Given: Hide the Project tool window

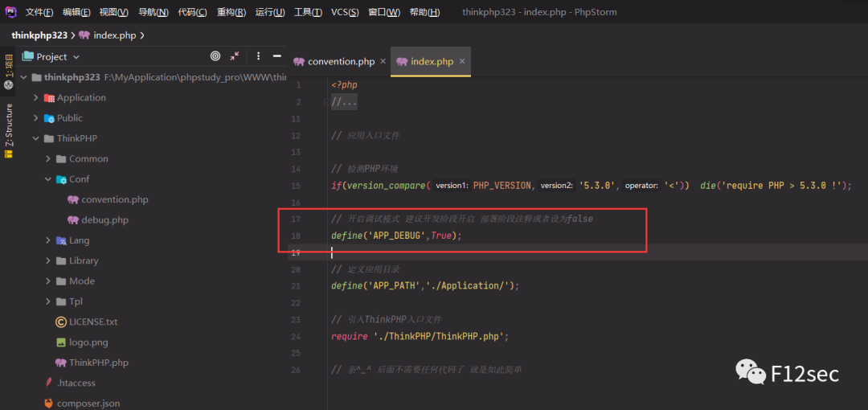Looking at the screenshot, I should (x=277, y=56).
